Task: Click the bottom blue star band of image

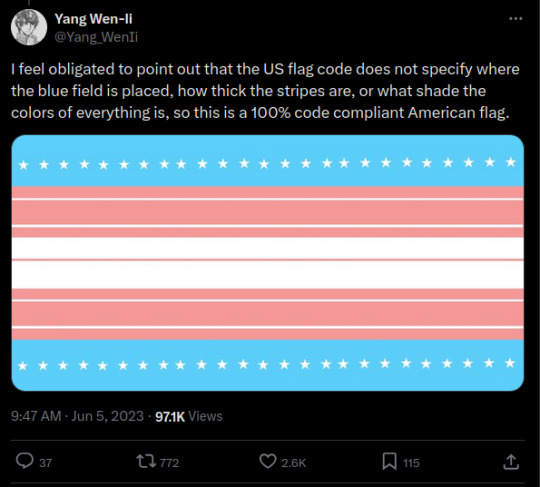Action: point(268,365)
